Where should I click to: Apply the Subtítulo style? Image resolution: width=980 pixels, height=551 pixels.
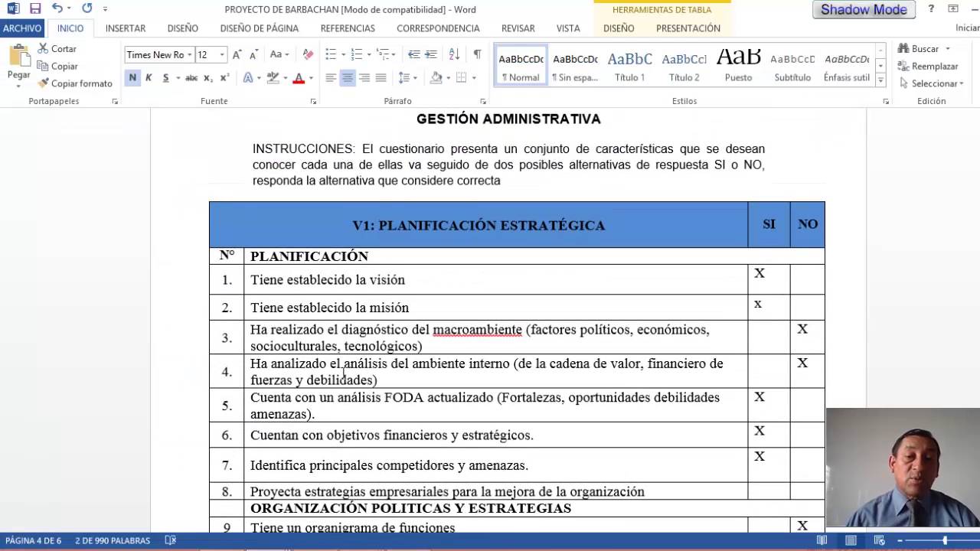pyautogui.click(x=792, y=64)
